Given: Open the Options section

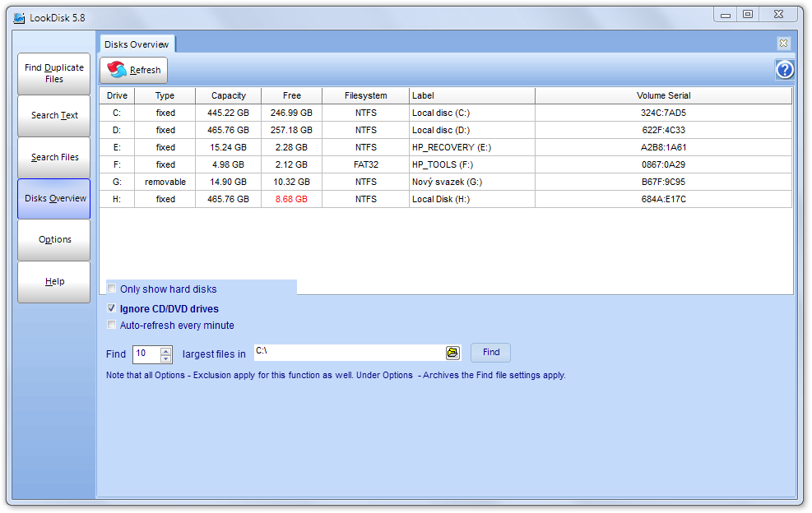Looking at the screenshot, I should click(x=53, y=240).
